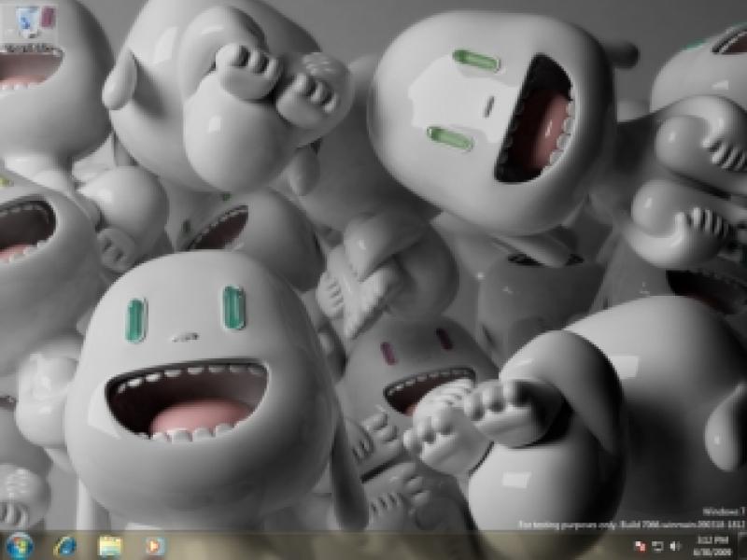Image resolution: width=747 pixels, height=560 pixels.
Task: Click the Show desktop strip at taskbar's far right
Action: click(x=743, y=544)
